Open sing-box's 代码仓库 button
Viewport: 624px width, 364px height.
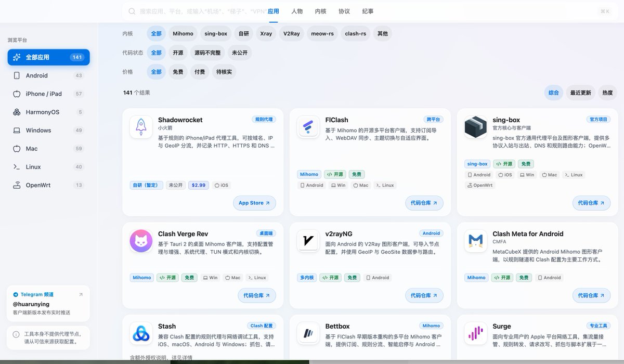592,203
